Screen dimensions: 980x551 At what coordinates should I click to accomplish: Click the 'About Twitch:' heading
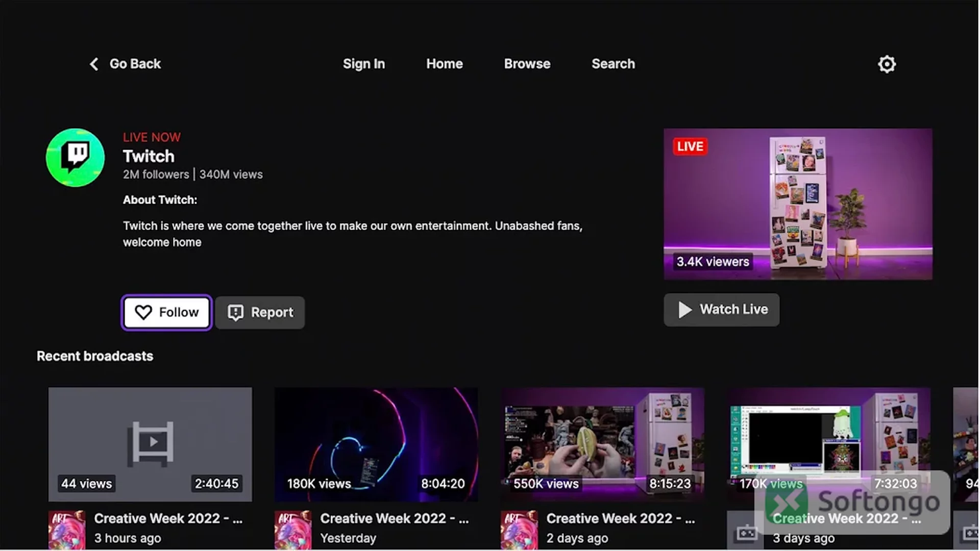pos(160,200)
